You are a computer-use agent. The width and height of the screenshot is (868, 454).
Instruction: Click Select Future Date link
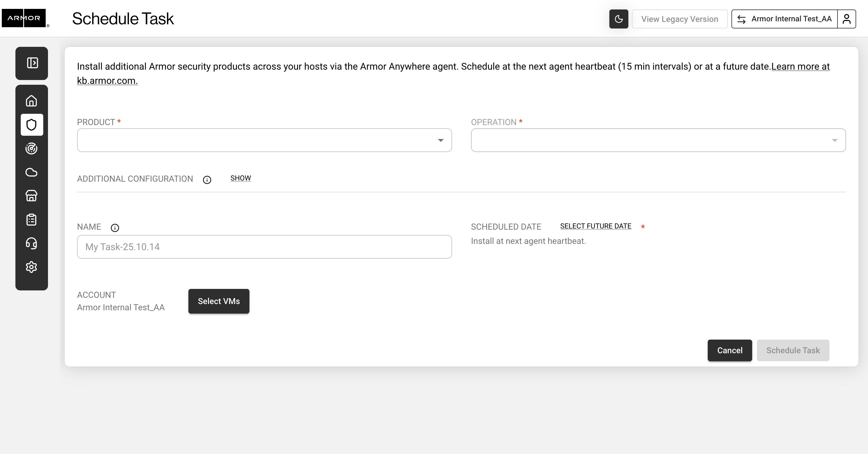(595, 226)
